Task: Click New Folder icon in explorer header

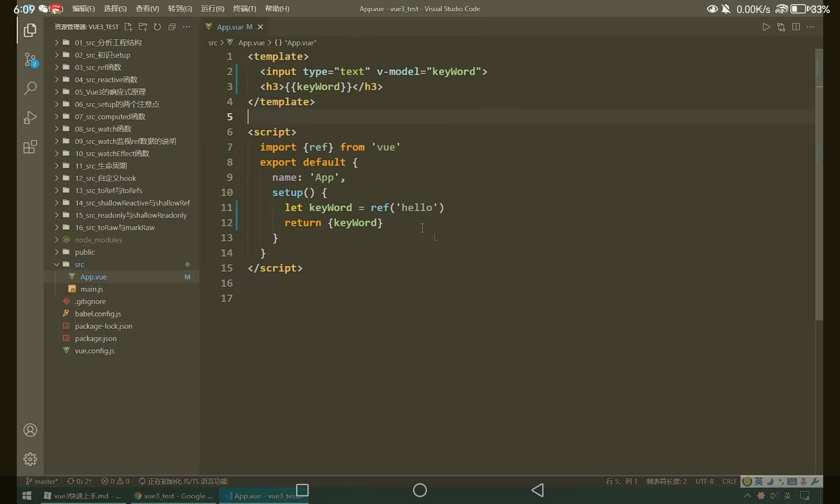Action: click(143, 27)
